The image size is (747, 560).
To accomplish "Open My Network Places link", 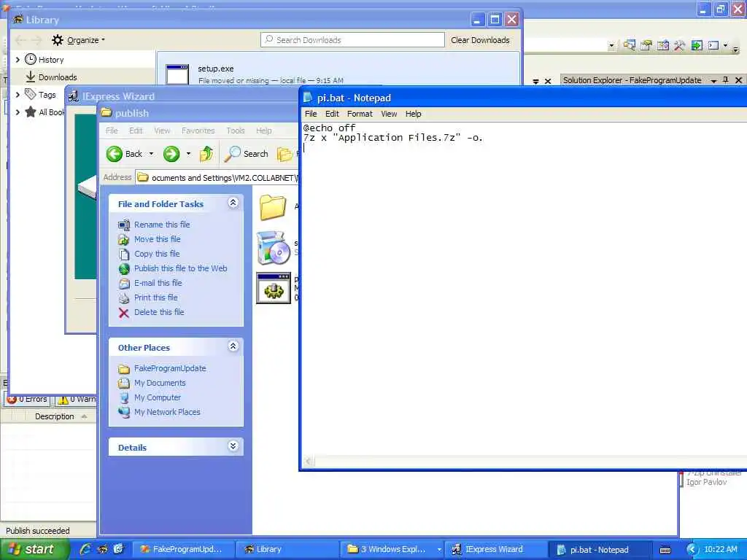I will click(167, 412).
